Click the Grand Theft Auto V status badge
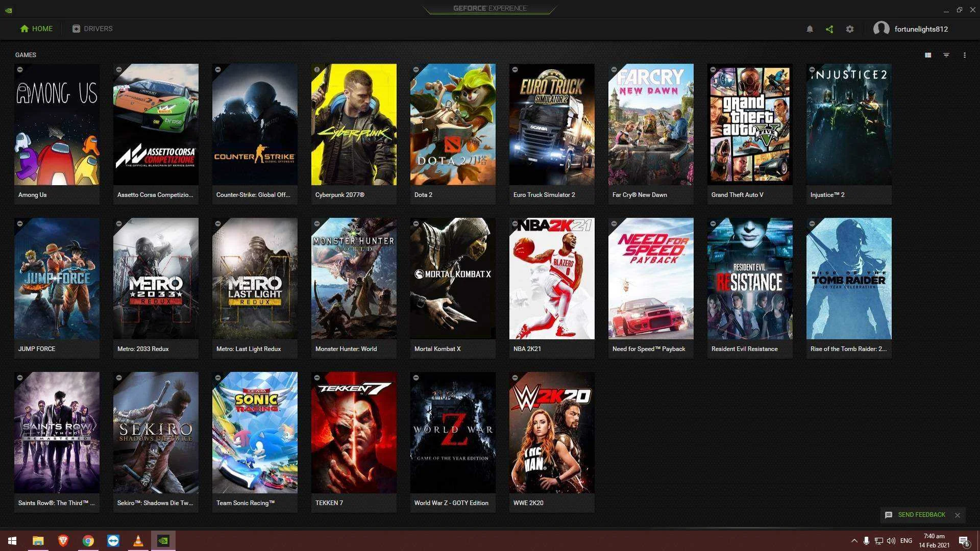This screenshot has height=551, width=980. point(713,69)
